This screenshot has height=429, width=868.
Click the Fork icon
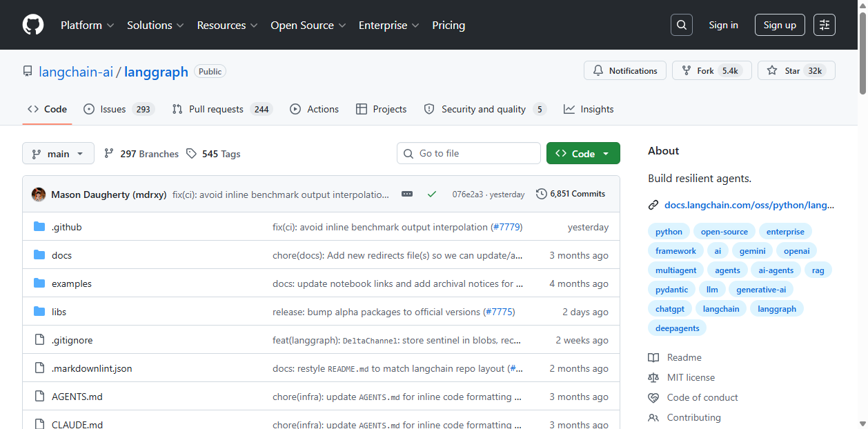click(687, 71)
